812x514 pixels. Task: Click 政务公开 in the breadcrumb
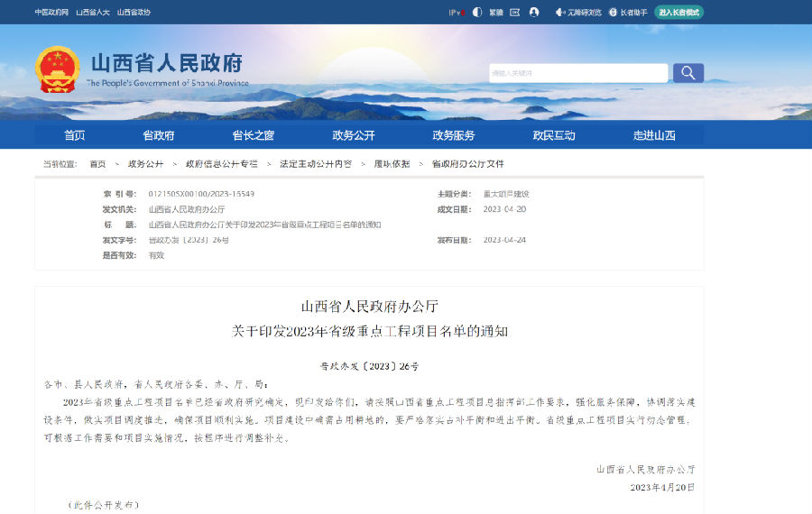tap(145, 164)
